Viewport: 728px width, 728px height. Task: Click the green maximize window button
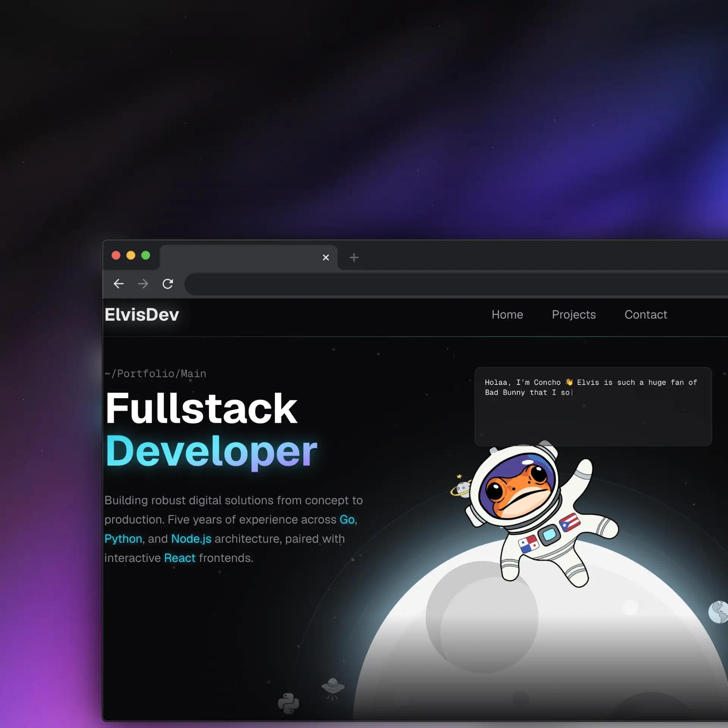click(x=146, y=255)
